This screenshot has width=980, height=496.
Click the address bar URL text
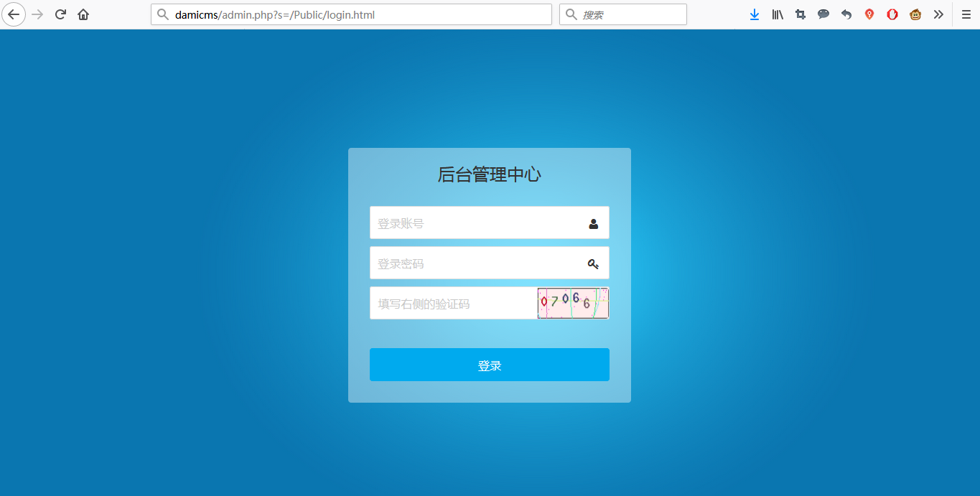click(x=275, y=14)
